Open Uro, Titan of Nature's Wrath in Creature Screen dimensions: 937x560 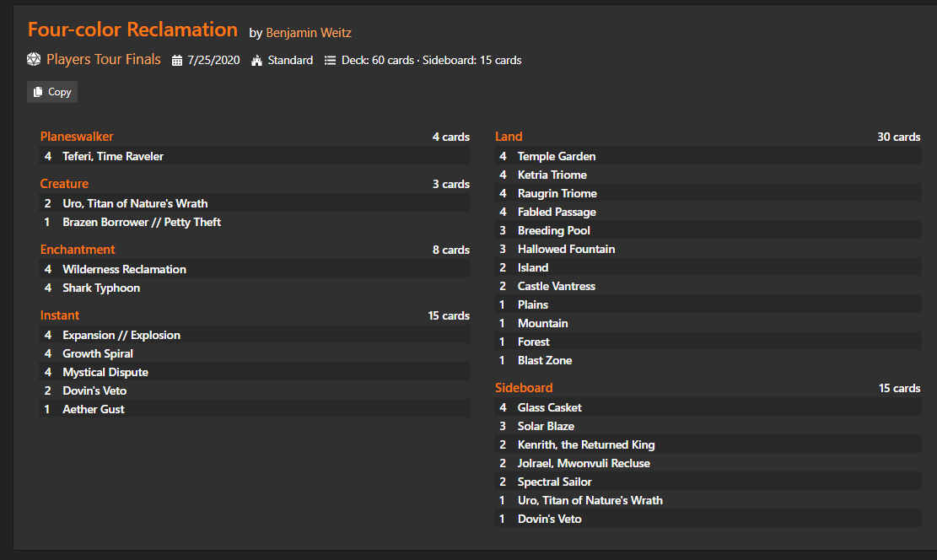[x=135, y=203]
